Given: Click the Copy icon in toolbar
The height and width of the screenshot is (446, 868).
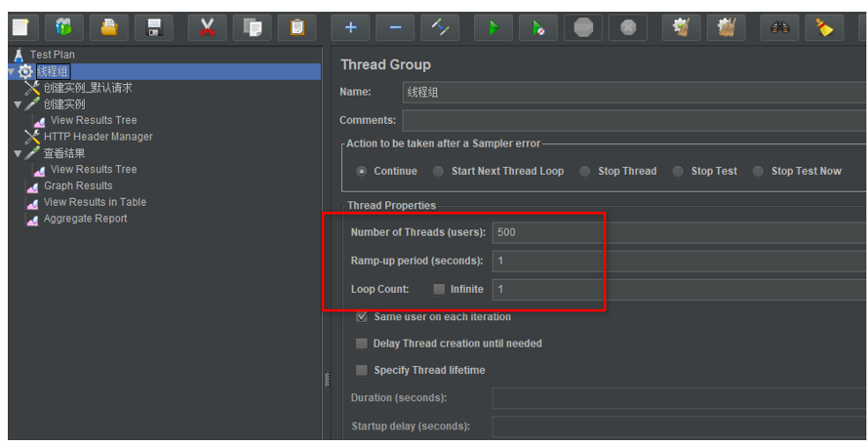Looking at the screenshot, I should pyautogui.click(x=253, y=27).
